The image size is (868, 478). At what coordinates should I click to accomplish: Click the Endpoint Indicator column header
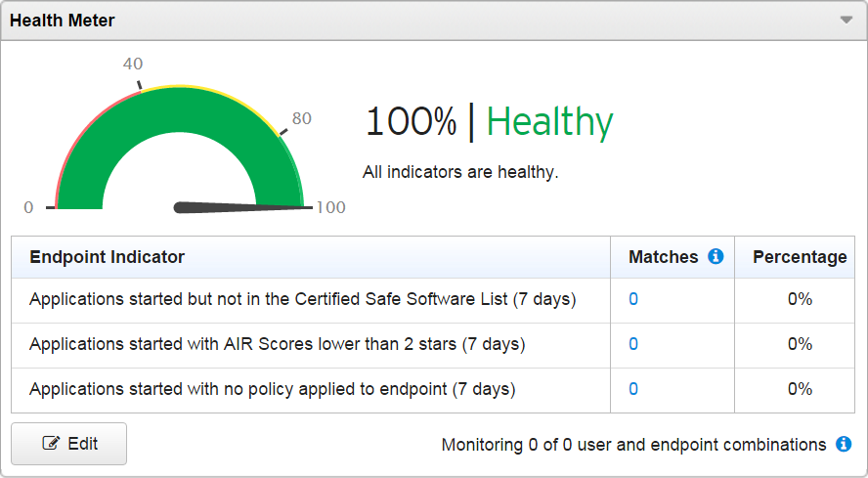click(x=108, y=257)
